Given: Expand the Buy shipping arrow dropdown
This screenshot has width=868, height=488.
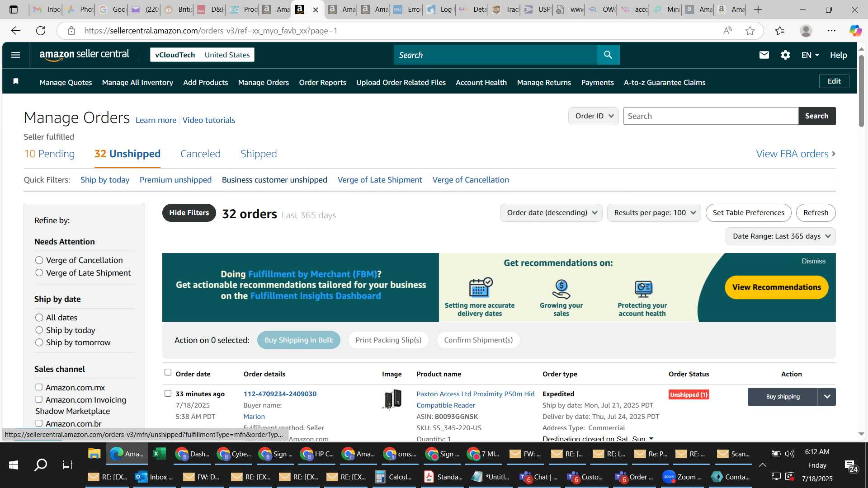Looking at the screenshot, I should [x=827, y=397].
